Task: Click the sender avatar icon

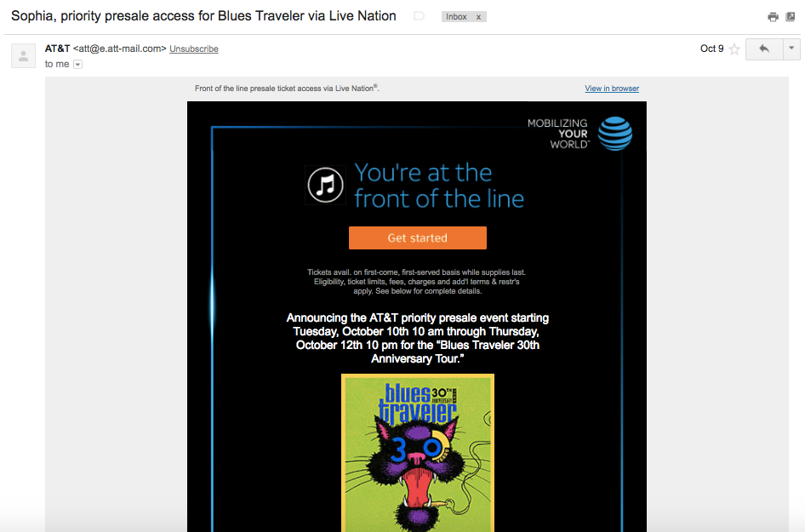Action: (24, 56)
